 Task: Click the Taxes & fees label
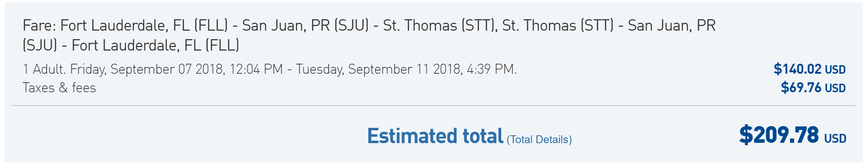(59, 88)
